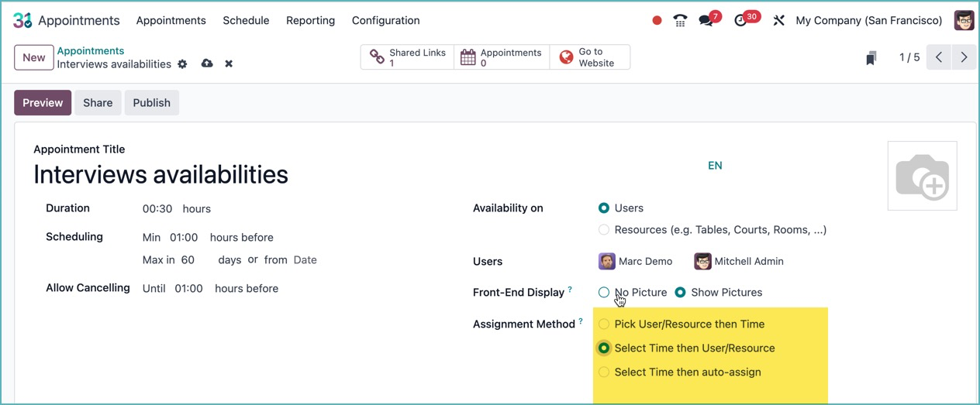Viewport: 980px width, 405px height.
Task: Open the phone VoIP icon
Action: coord(680,21)
